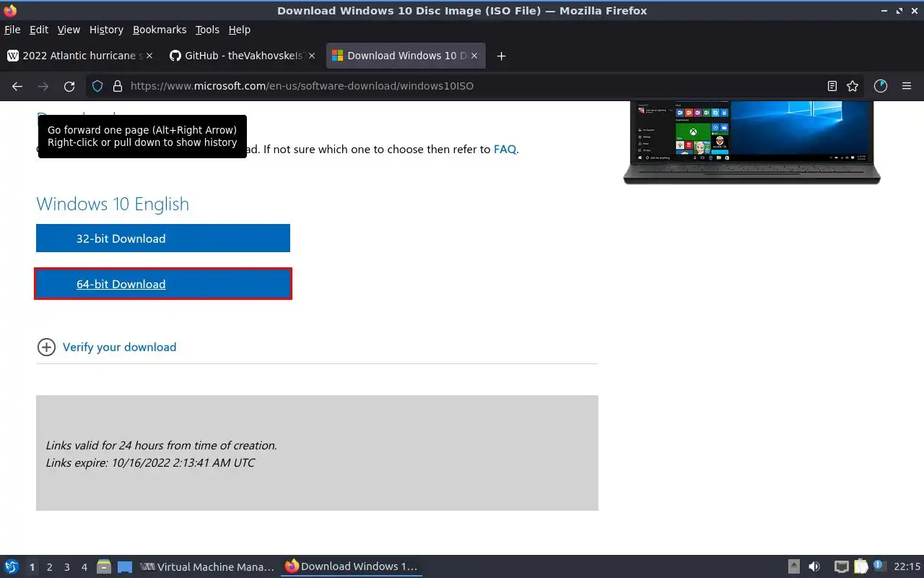Click the Download Windows taskbar entry
The width and height of the screenshot is (924, 578).
point(352,567)
